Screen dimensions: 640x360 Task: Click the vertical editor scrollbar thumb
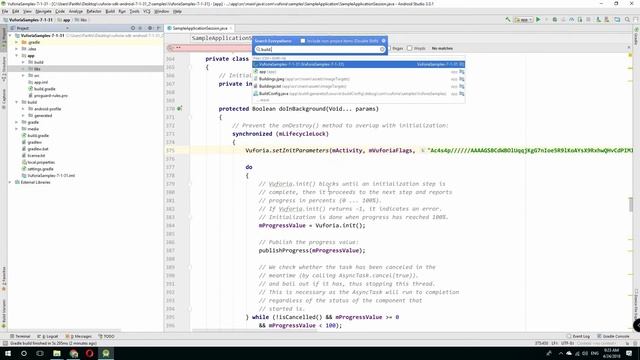(631, 204)
